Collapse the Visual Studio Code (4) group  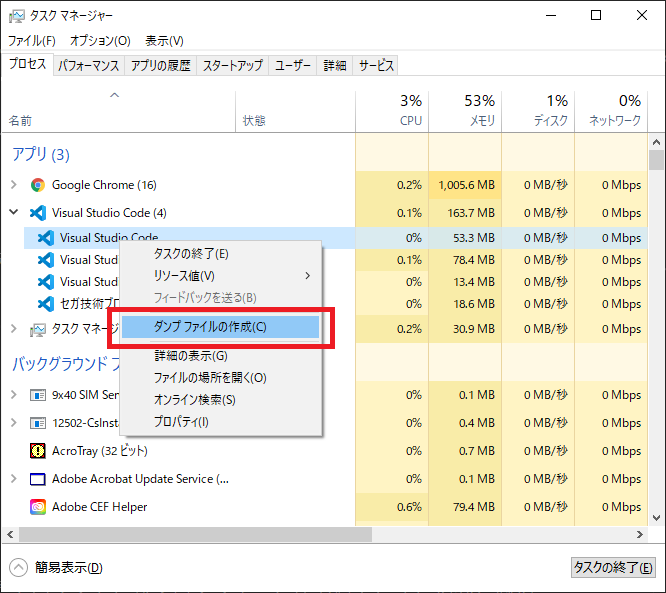[14, 212]
